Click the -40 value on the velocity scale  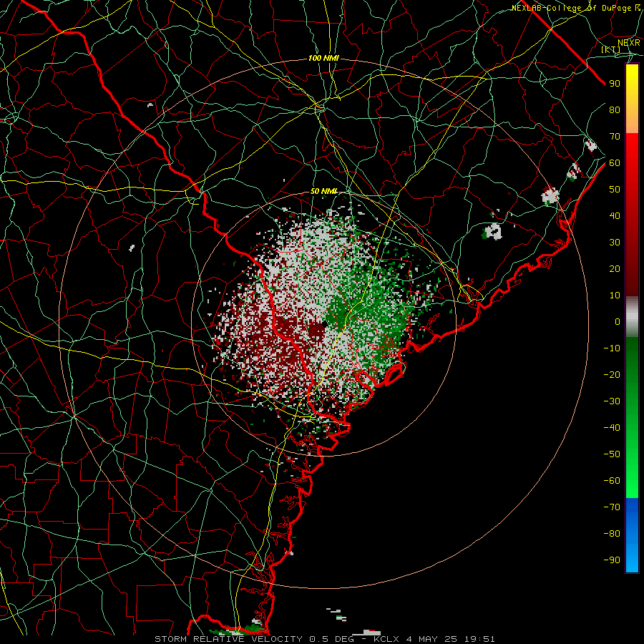[612, 428]
